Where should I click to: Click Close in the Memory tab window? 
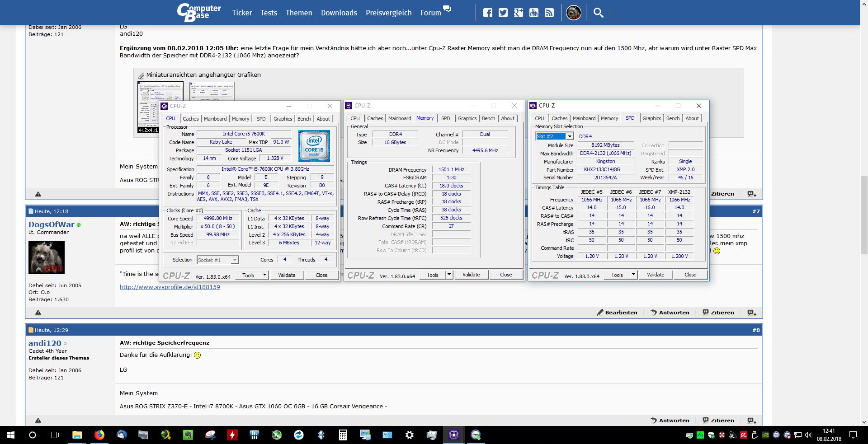[x=506, y=275]
